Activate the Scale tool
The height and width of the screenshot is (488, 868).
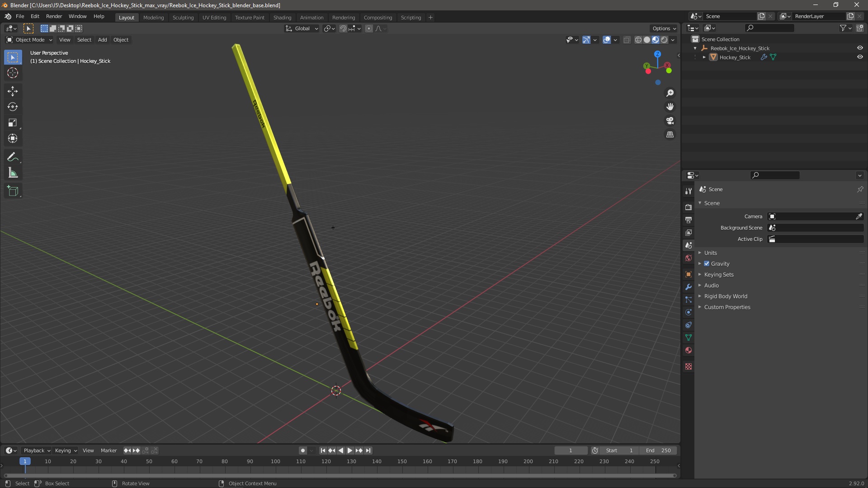(13, 123)
